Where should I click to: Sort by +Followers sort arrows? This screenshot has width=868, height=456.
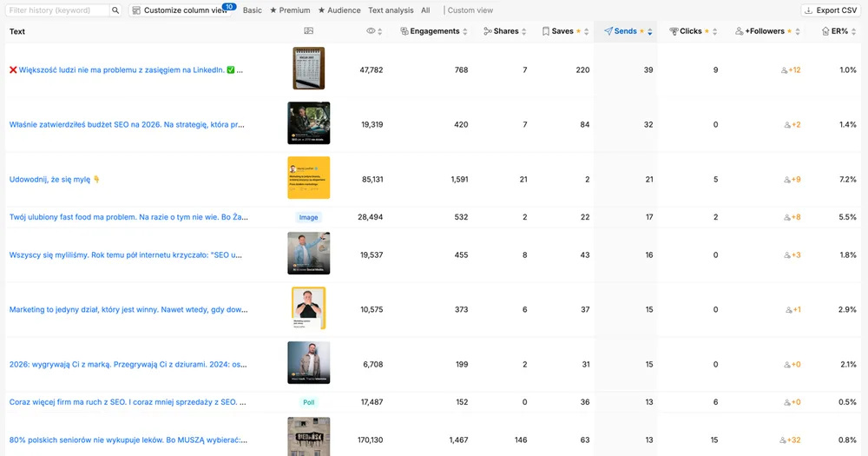[x=798, y=31]
